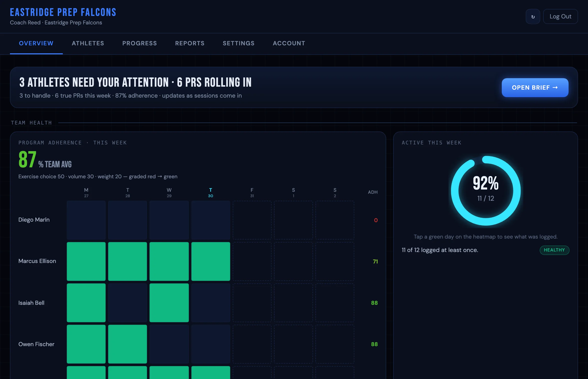Go to the Progress tab
The width and height of the screenshot is (588, 379).
(140, 43)
